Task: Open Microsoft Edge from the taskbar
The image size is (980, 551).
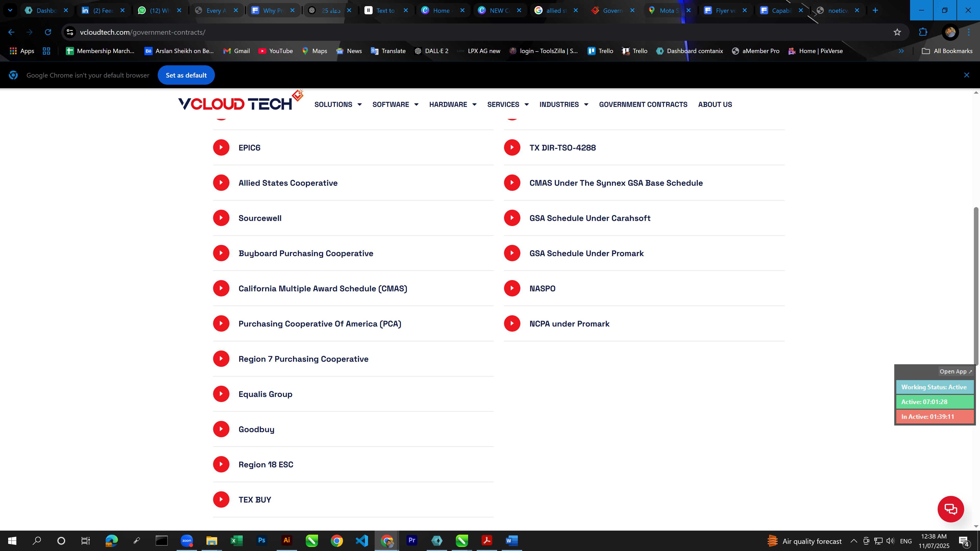Action: point(112,540)
